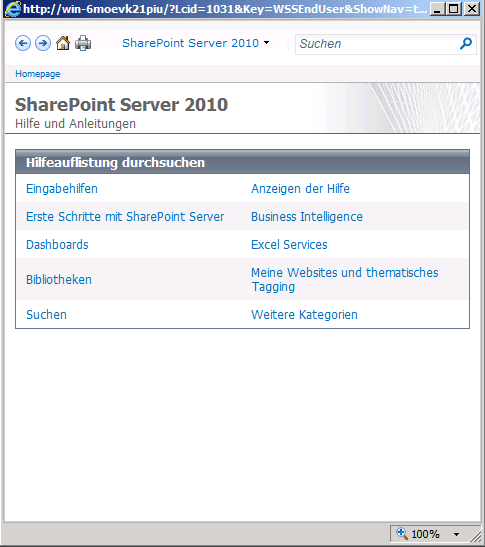Go back with the left arrow icon
The image size is (485, 547).
(x=23, y=44)
